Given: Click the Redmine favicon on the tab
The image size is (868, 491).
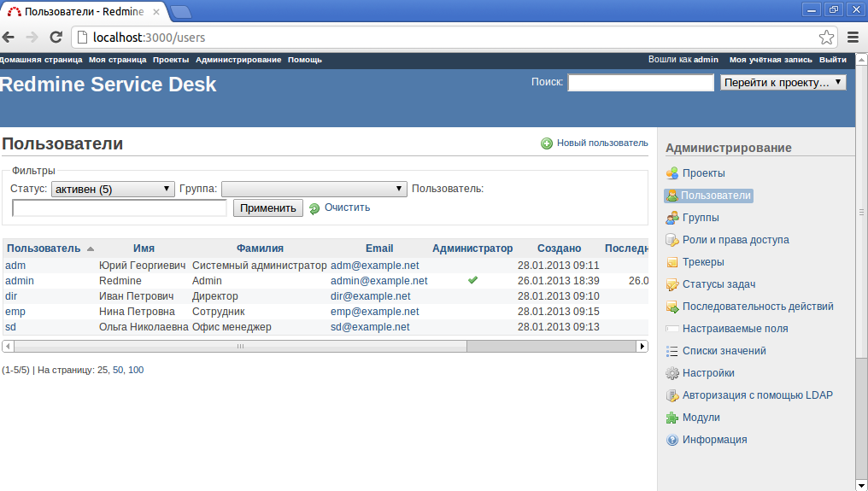Looking at the screenshot, I should click(x=15, y=12).
